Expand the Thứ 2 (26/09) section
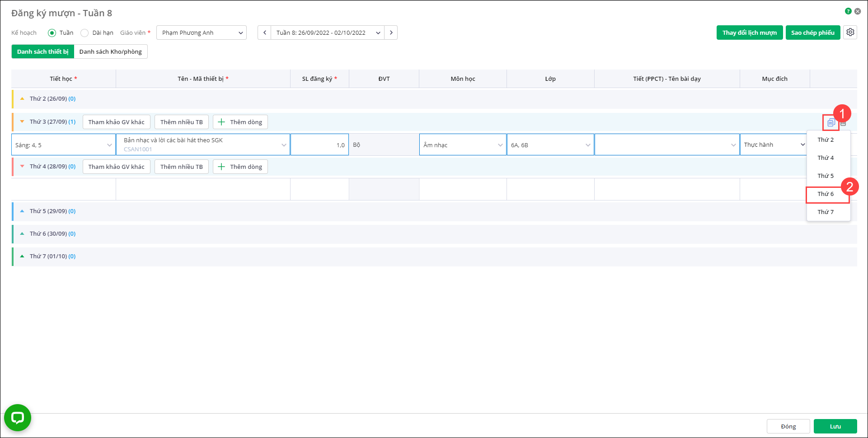The width and height of the screenshot is (868, 438). pyautogui.click(x=22, y=99)
